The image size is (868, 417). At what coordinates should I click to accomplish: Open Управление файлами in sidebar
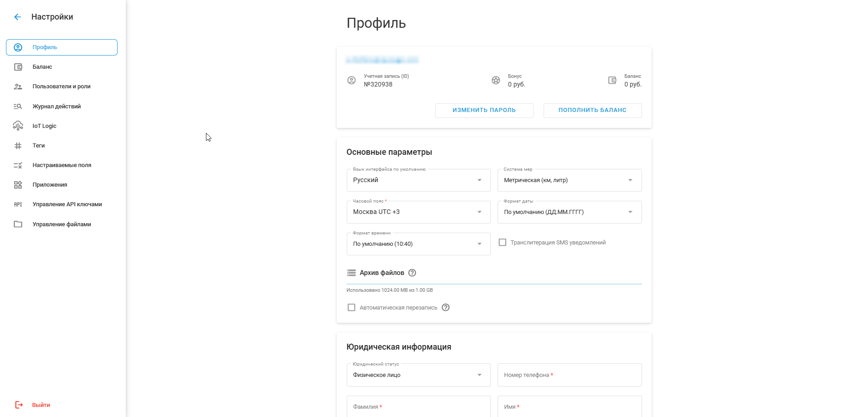(x=62, y=224)
